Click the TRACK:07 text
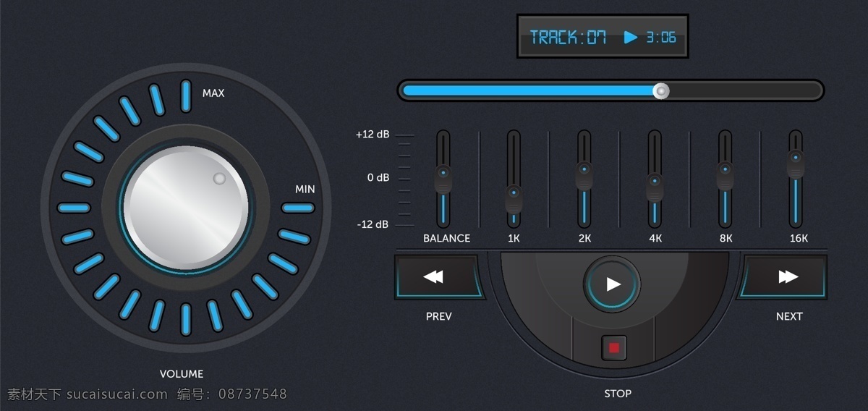 (568, 37)
